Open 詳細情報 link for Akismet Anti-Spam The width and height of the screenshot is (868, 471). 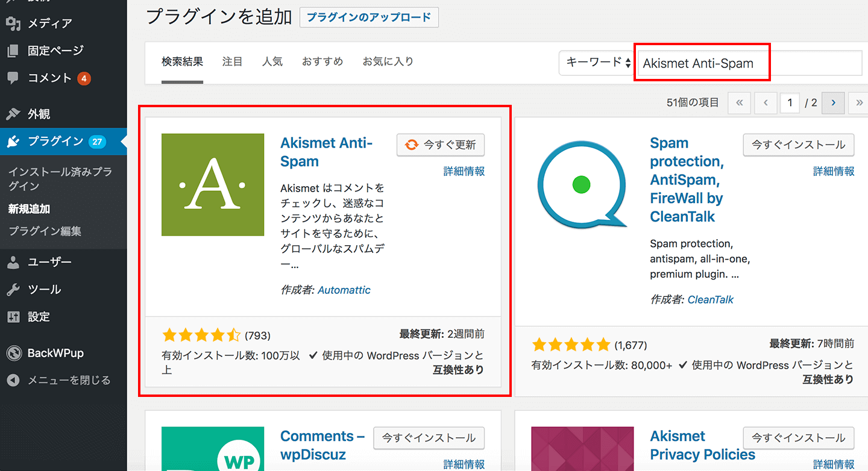pyautogui.click(x=464, y=171)
